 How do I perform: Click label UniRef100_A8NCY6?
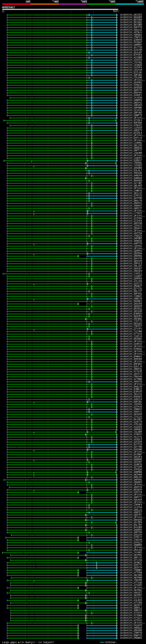(x=131, y=299)
